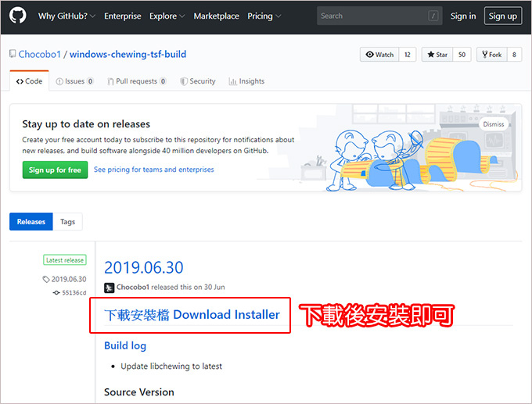View the 12 watchers count
The image size is (532, 404).
[x=408, y=55]
